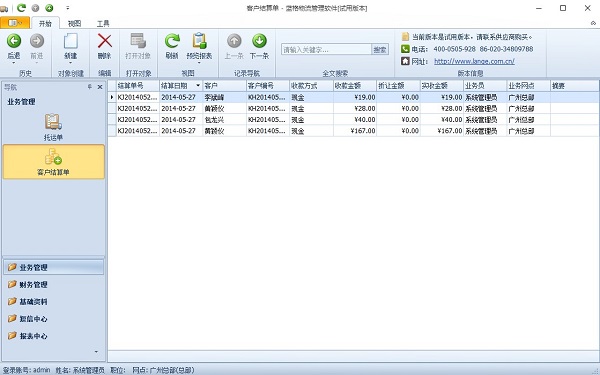Open the 托运单 navigation item
The width and height of the screenshot is (600, 375).
click(53, 127)
